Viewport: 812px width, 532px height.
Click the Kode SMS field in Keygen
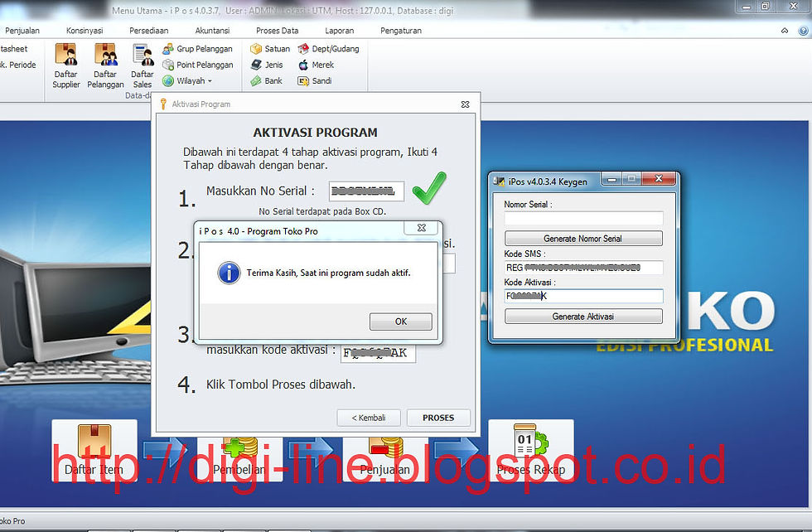click(x=583, y=268)
